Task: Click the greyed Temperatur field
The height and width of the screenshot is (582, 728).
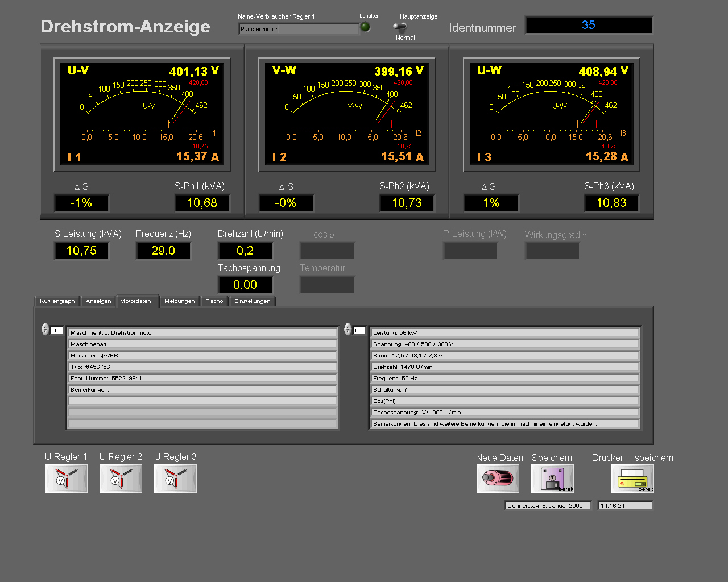Action: (x=327, y=285)
